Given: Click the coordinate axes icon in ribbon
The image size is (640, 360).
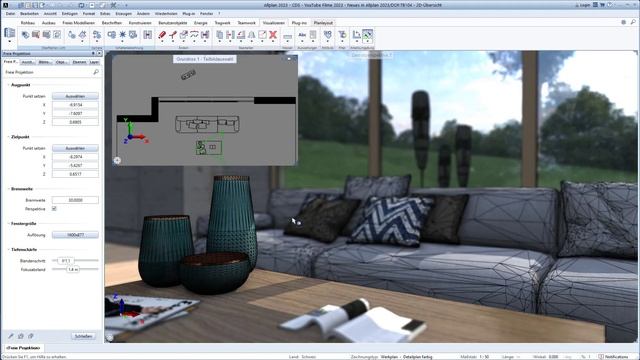Looking at the screenshot, I should click(x=356, y=35).
